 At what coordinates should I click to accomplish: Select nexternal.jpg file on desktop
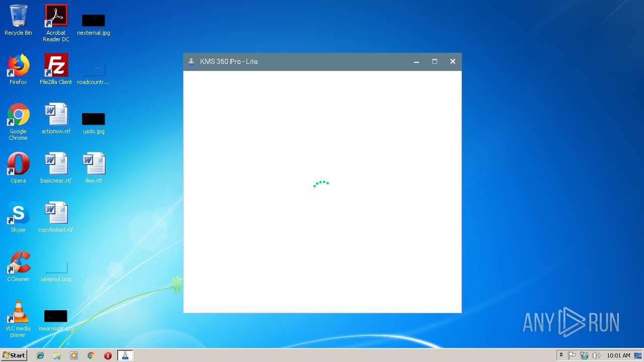click(x=93, y=25)
